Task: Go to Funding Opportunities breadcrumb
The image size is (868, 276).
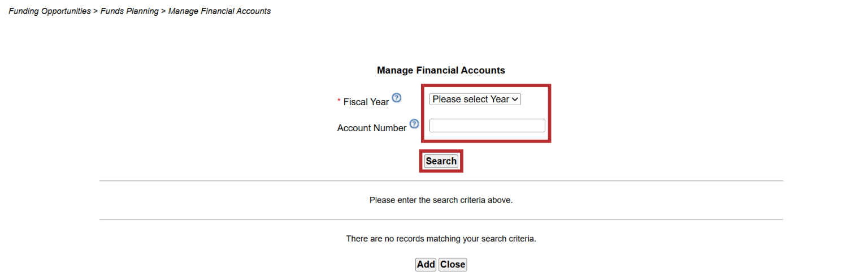Action: click(x=50, y=11)
